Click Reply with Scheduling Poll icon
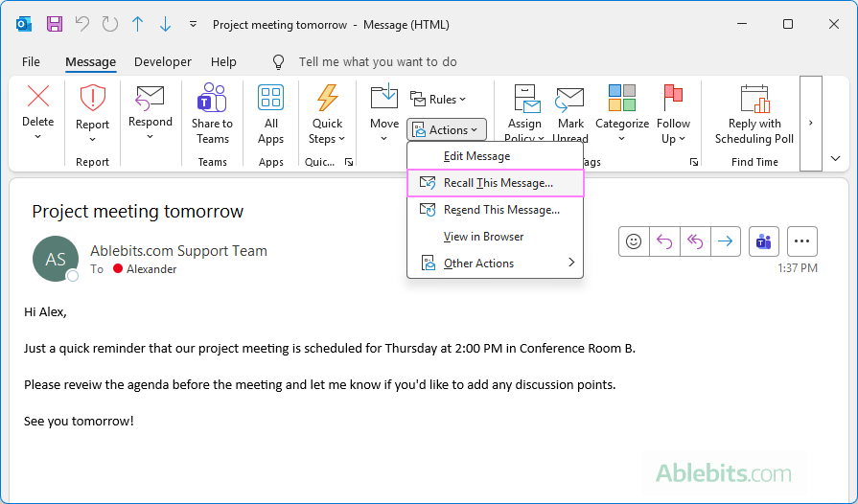Image resolution: width=858 pixels, height=504 pixels. pos(754,99)
